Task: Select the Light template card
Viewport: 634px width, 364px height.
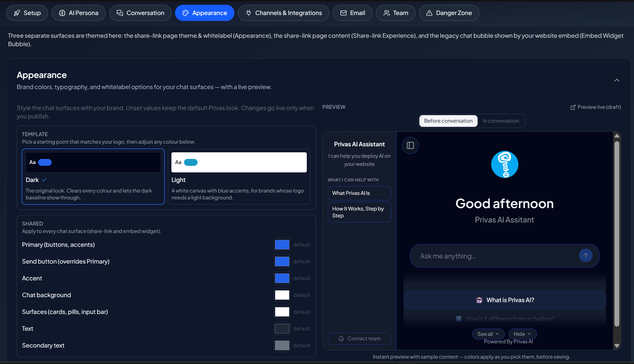Action: (x=239, y=177)
